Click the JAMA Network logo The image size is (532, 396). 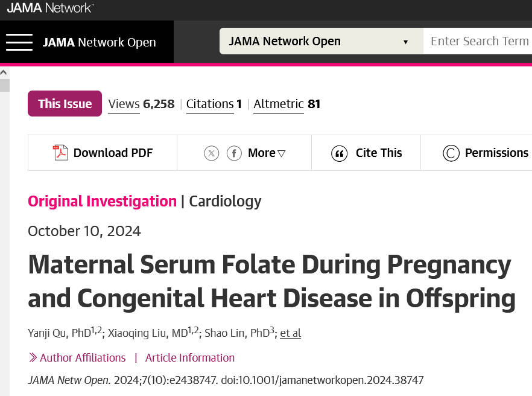tap(50, 8)
